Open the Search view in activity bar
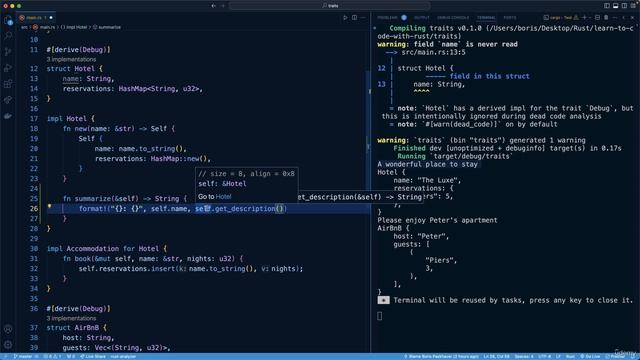Screen dimensions: 640x360 (x=8, y=36)
